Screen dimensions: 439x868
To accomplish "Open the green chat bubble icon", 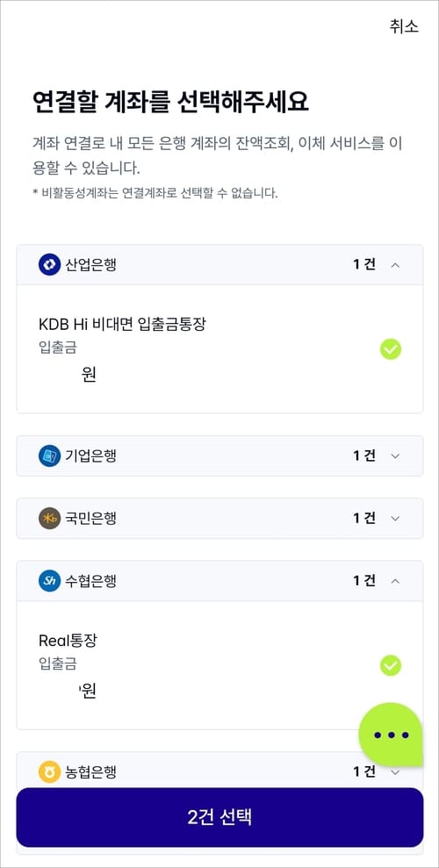I will click(391, 735).
